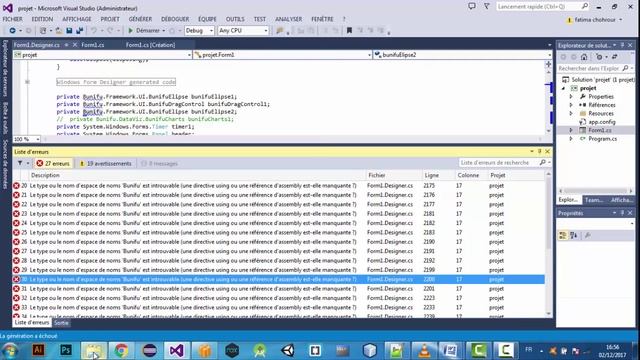Sort errors by the Fichier column header

pyautogui.click(x=394, y=175)
